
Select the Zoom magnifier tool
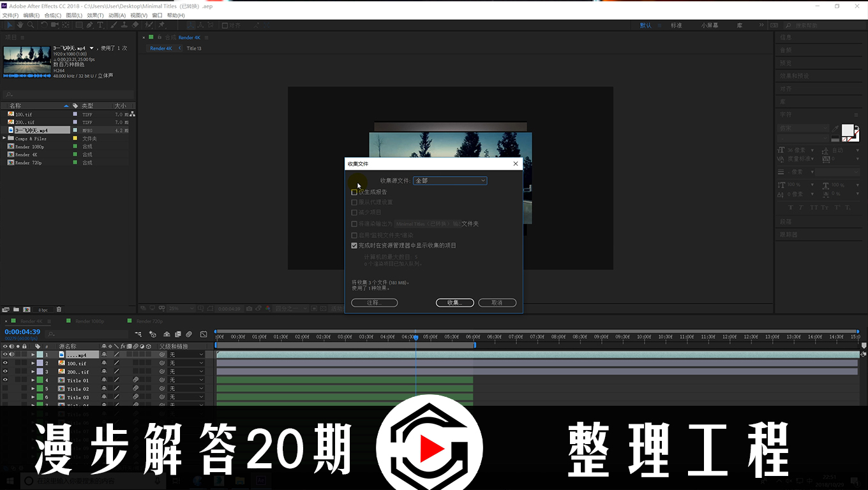tap(31, 25)
